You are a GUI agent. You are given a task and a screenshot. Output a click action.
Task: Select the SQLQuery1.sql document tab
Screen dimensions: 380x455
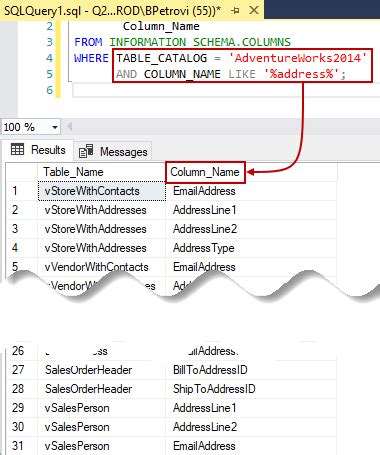pyautogui.click(x=132, y=10)
